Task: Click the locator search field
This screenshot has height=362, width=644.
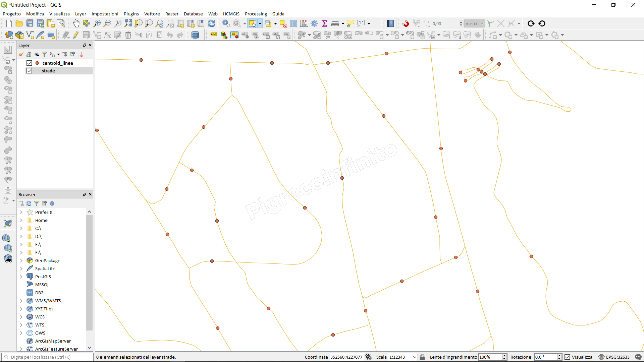Action: click(x=47, y=357)
